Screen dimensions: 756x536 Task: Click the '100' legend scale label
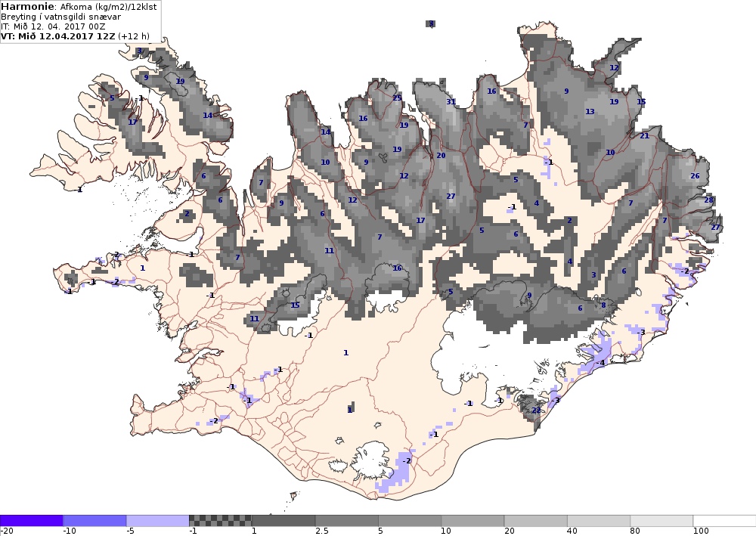[x=701, y=531]
